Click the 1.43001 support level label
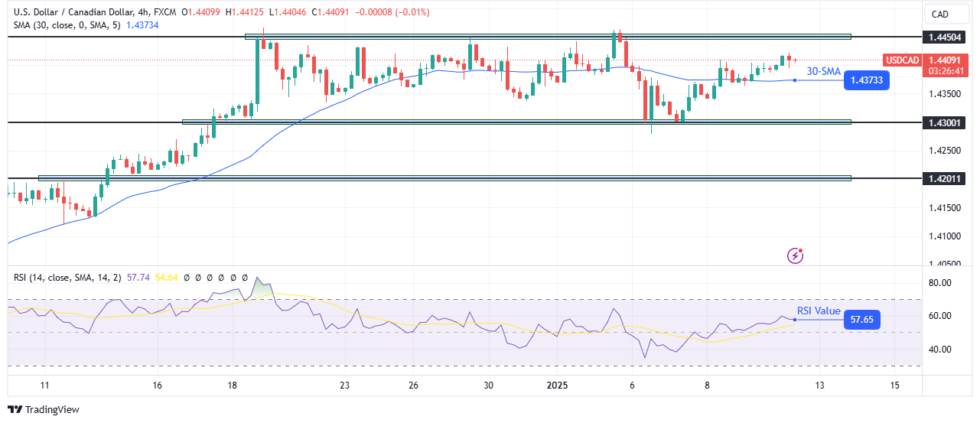This screenshot has height=423, width=980. tap(946, 122)
